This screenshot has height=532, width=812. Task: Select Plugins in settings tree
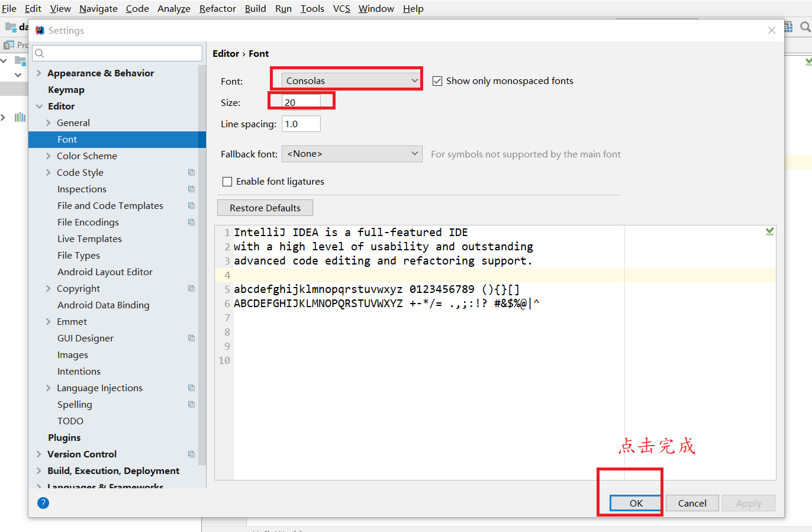(64, 438)
